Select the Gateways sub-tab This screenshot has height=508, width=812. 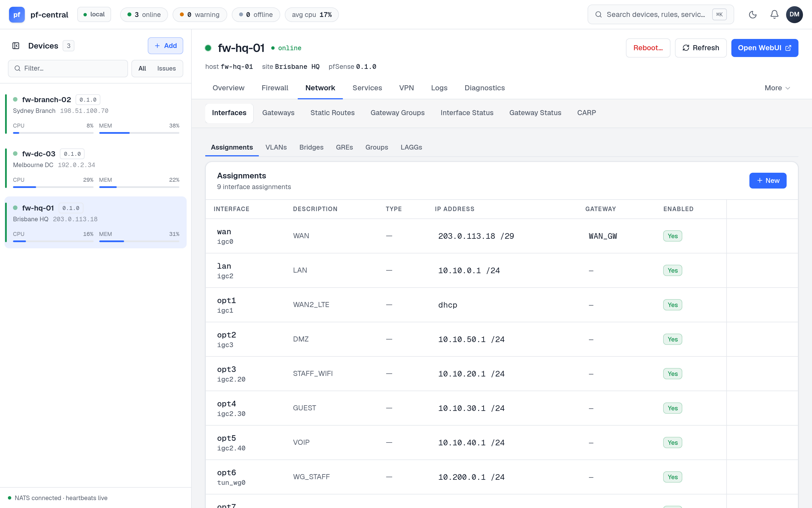[x=278, y=113]
